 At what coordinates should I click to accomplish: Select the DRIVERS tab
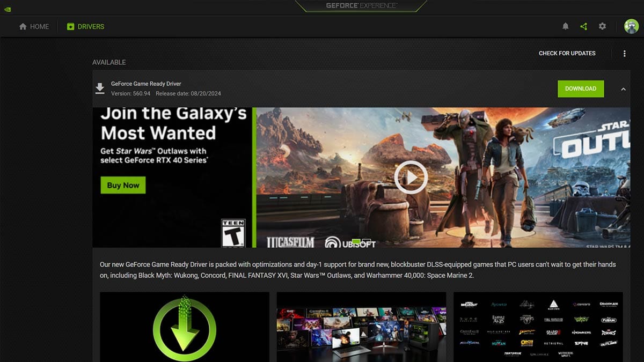pos(85,26)
